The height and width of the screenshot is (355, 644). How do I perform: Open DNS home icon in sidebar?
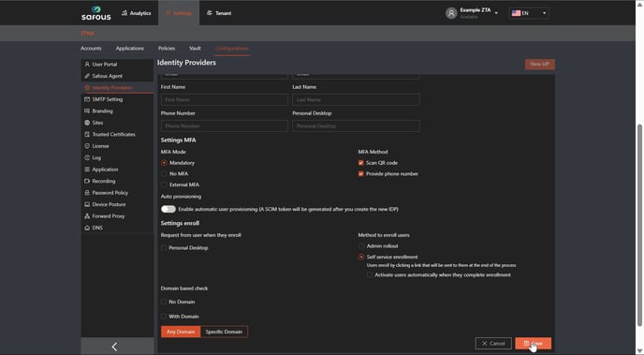(x=87, y=228)
